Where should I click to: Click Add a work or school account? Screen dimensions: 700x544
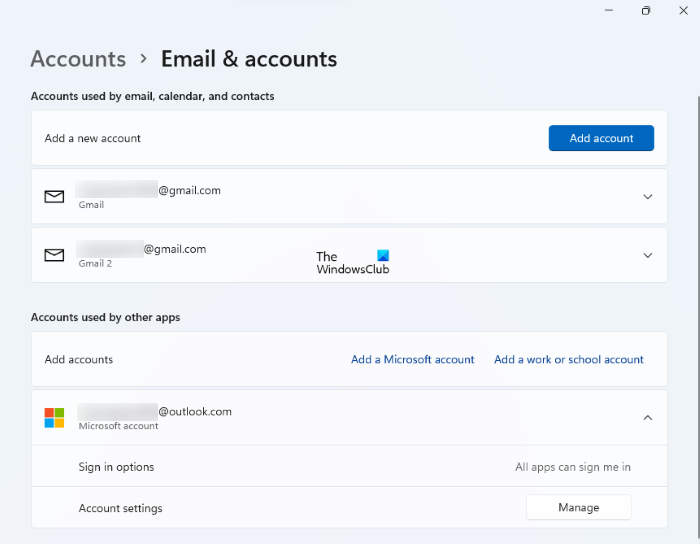pyautogui.click(x=569, y=360)
